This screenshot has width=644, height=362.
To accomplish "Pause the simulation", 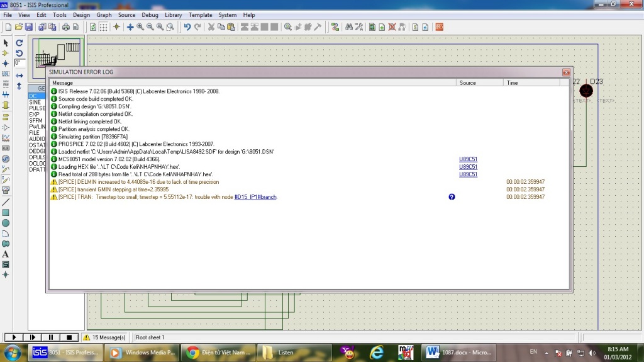I will coord(50,337).
